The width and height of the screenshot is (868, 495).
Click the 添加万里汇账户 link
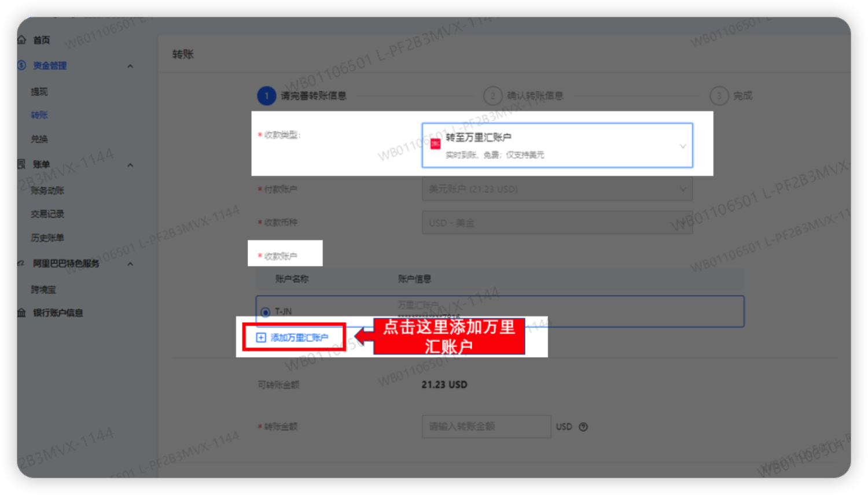pyautogui.click(x=299, y=338)
